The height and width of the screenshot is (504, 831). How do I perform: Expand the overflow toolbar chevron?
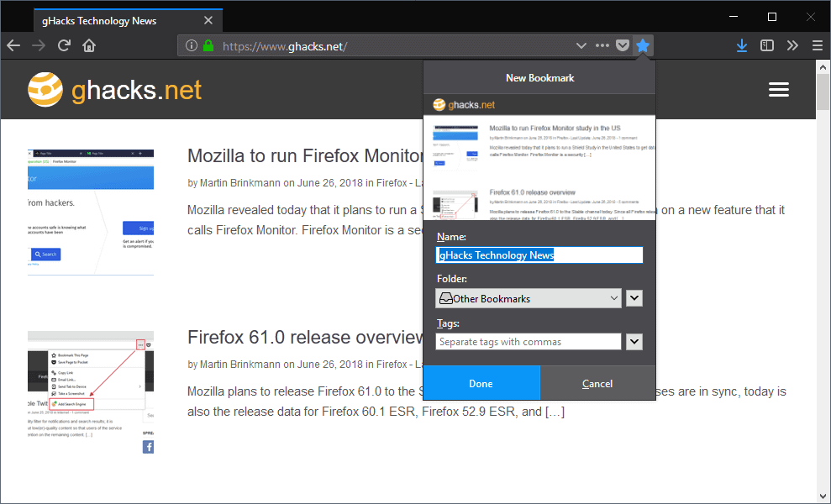coord(792,45)
